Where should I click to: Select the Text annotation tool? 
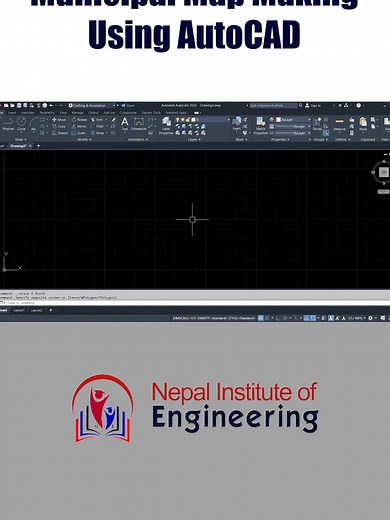point(125,124)
